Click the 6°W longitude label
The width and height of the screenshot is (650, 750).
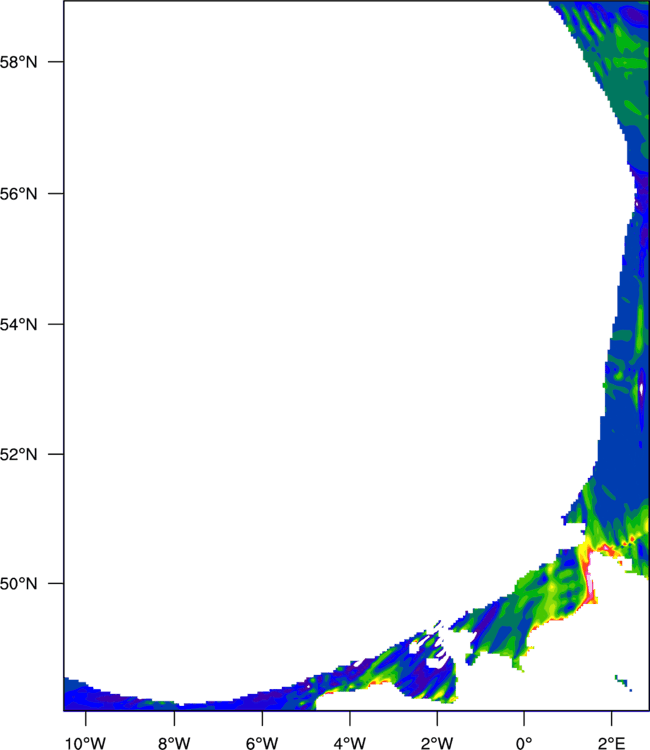[x=262, y=743]
